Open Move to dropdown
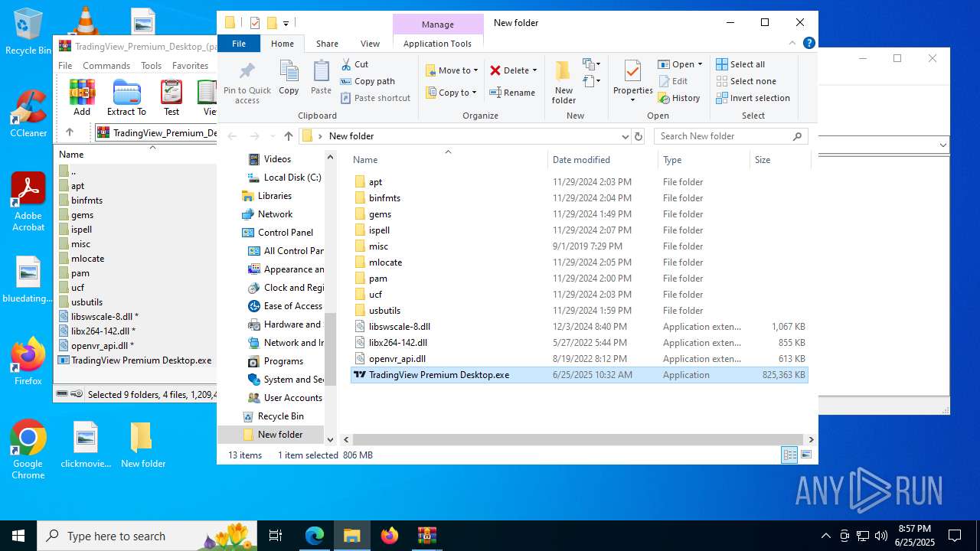This screenshot has width=980, height=551. coord(452,70)
